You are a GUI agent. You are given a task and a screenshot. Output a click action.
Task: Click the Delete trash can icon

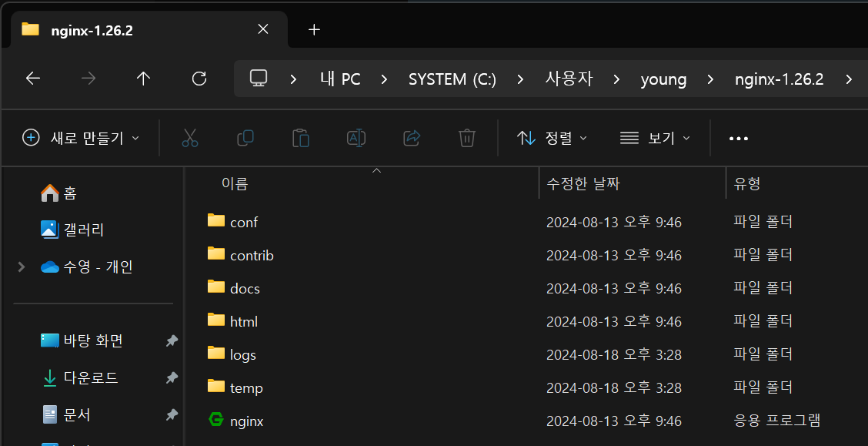point(467,138)
